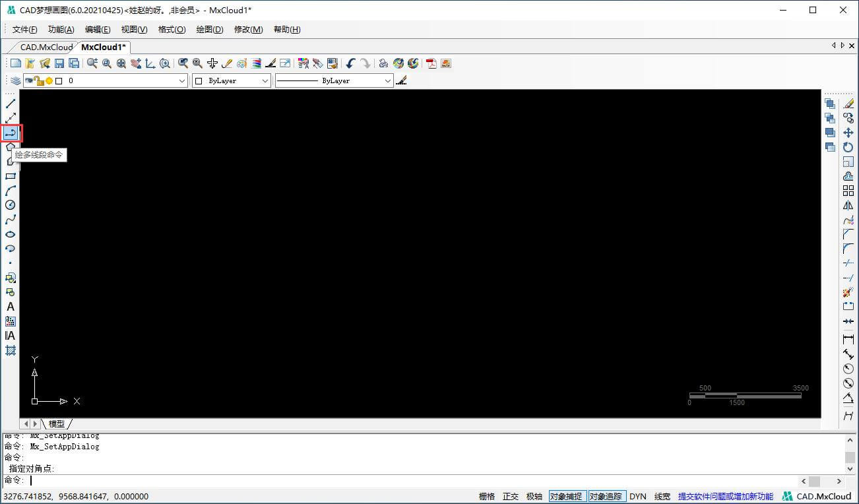Click the command line horizontal scrollbar thumb
The width and height of the screenshot is (859, 504).
click(x=814, y=481)
